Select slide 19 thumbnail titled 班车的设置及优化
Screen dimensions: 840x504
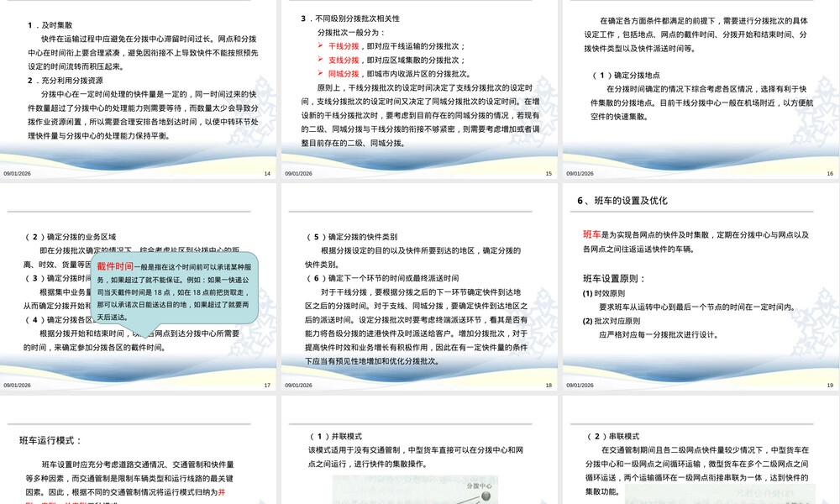click(701, 286)
